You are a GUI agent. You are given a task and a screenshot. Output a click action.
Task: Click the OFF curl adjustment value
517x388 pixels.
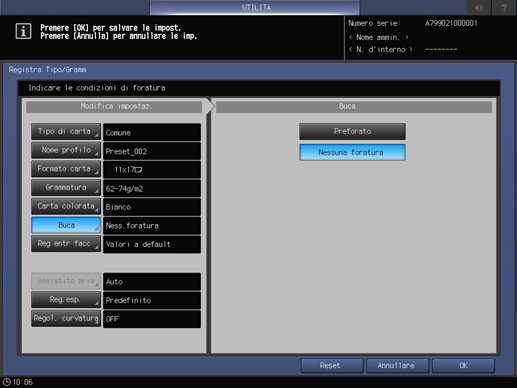click(152, 319)
